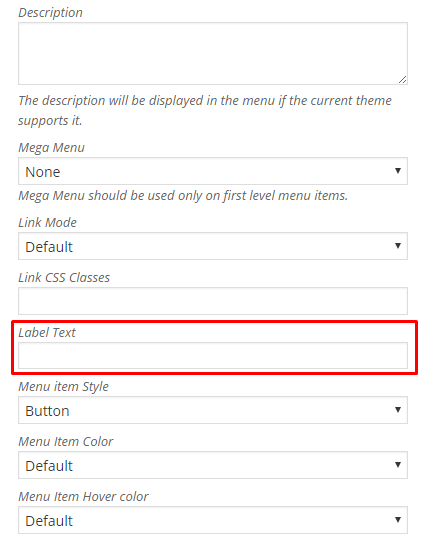The width and height of the screenshot is (437, 543).
Task: Focus the Link CSS Classes field
Action: pyautogui.click(x=213, y=301)
